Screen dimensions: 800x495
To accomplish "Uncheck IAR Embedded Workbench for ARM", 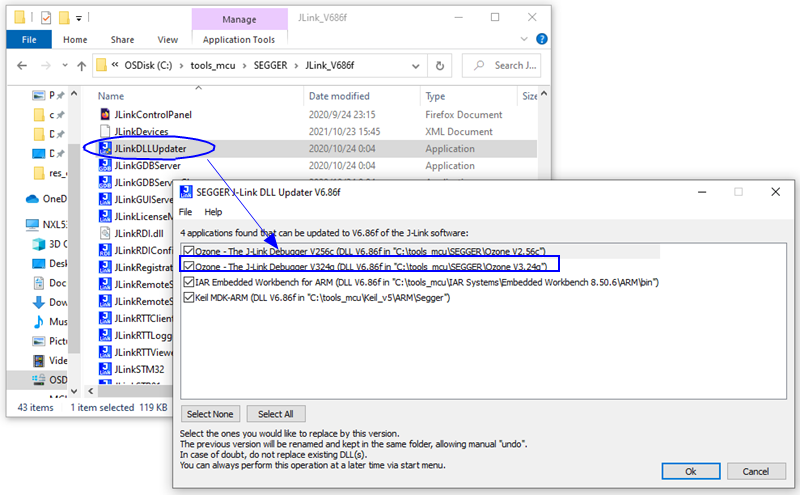I will pyautogui.click(x=189, y=282).
